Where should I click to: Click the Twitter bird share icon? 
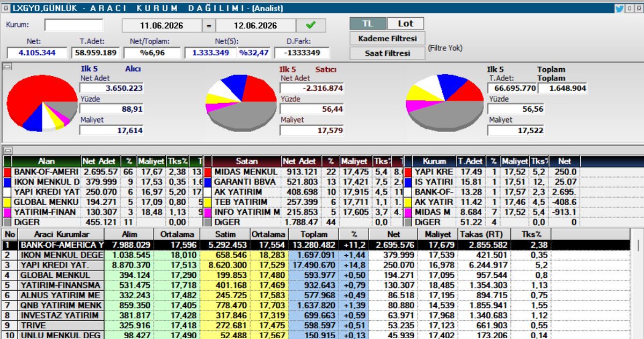pos(619,8)
